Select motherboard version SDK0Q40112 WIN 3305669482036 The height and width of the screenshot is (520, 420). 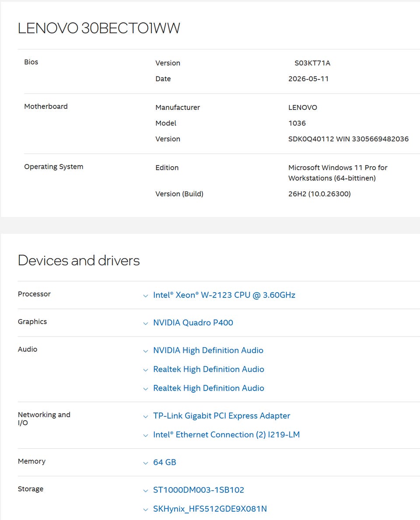click(x=348, y=139)
